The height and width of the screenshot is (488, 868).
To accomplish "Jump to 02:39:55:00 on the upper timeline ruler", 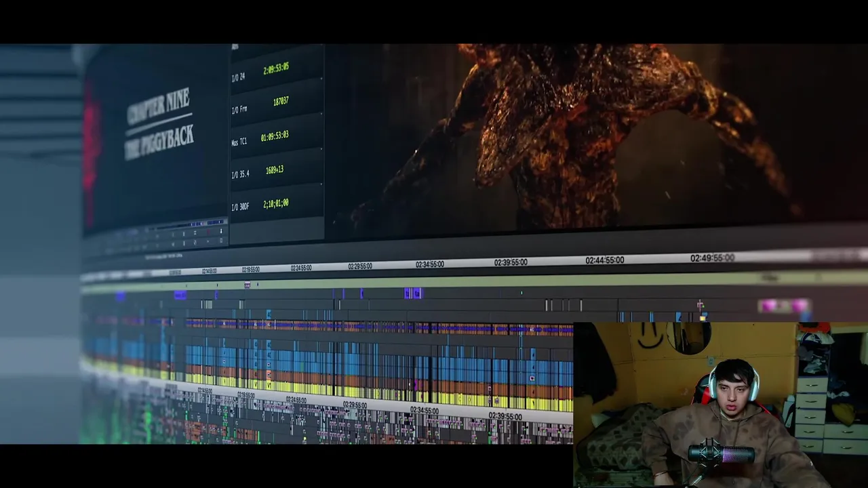I will (511, 262).
